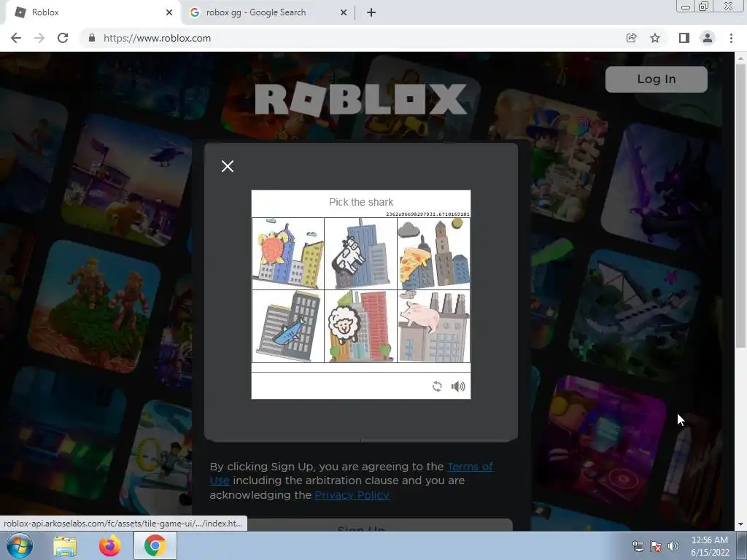Click the scrollbar down arrow
747x560 pixels.
[x=740, y=524]
